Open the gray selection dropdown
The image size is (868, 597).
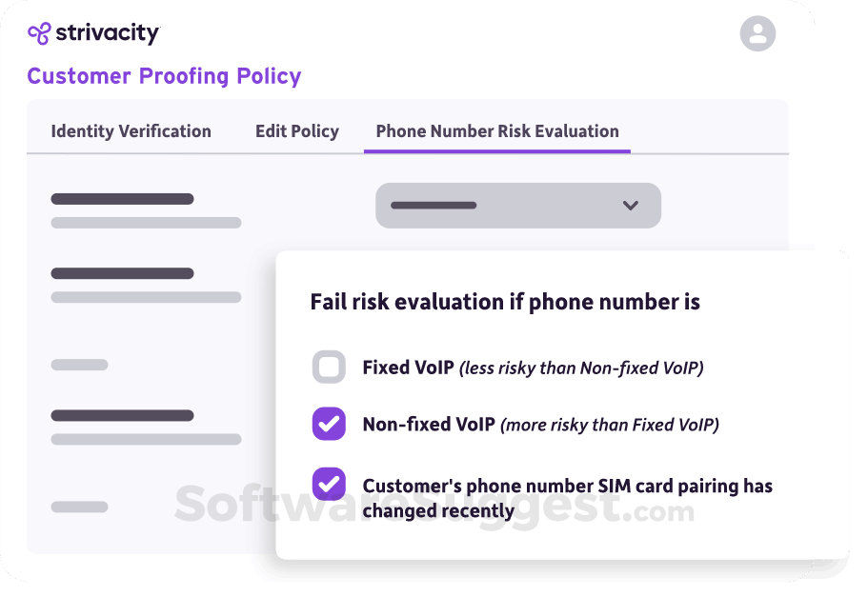517,206
